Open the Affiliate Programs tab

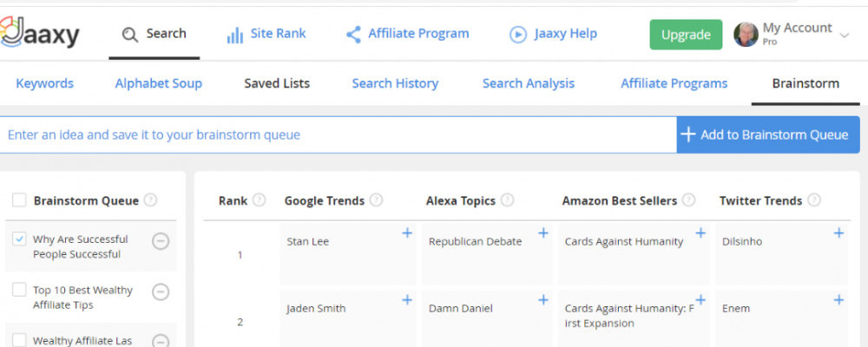(674, 83)
